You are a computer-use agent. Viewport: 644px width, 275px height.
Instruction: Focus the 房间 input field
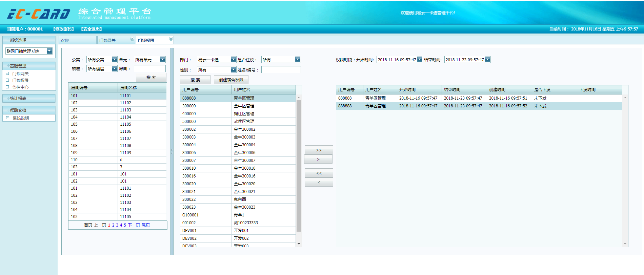click(150, 69)
